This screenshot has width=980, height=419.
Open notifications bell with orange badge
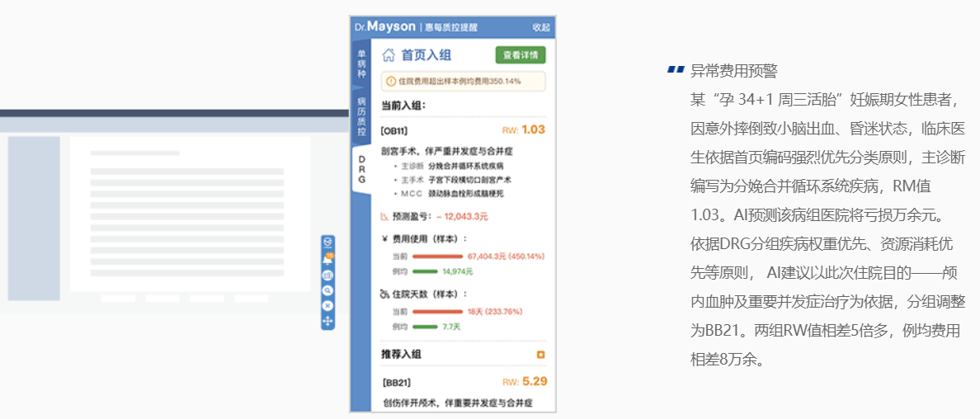click(x=327, y=259)
